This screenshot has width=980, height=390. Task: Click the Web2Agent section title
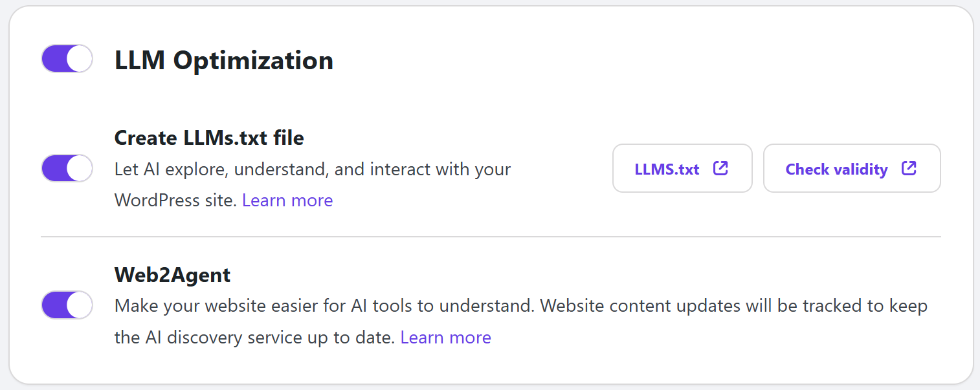pos(172,275)
